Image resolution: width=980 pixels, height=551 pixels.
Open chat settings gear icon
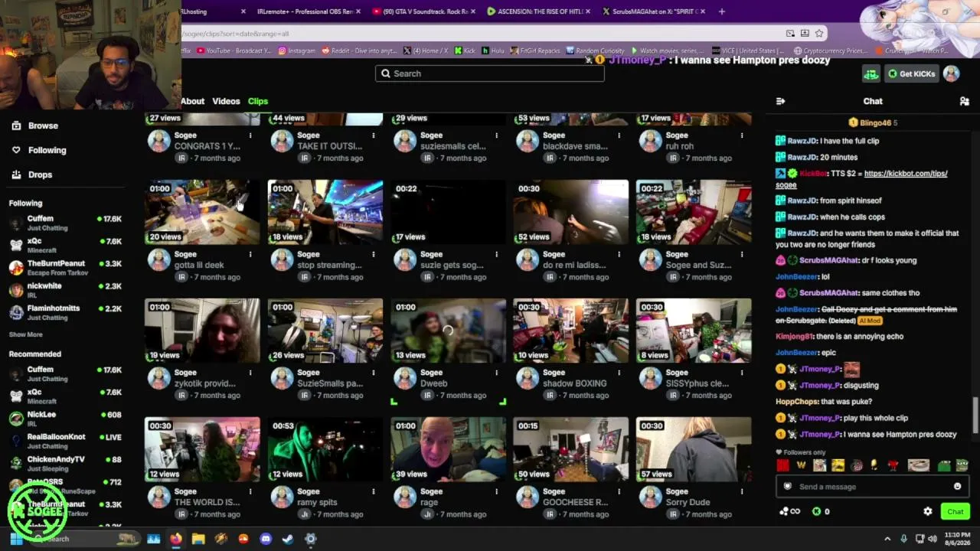(x=928, y=511)
